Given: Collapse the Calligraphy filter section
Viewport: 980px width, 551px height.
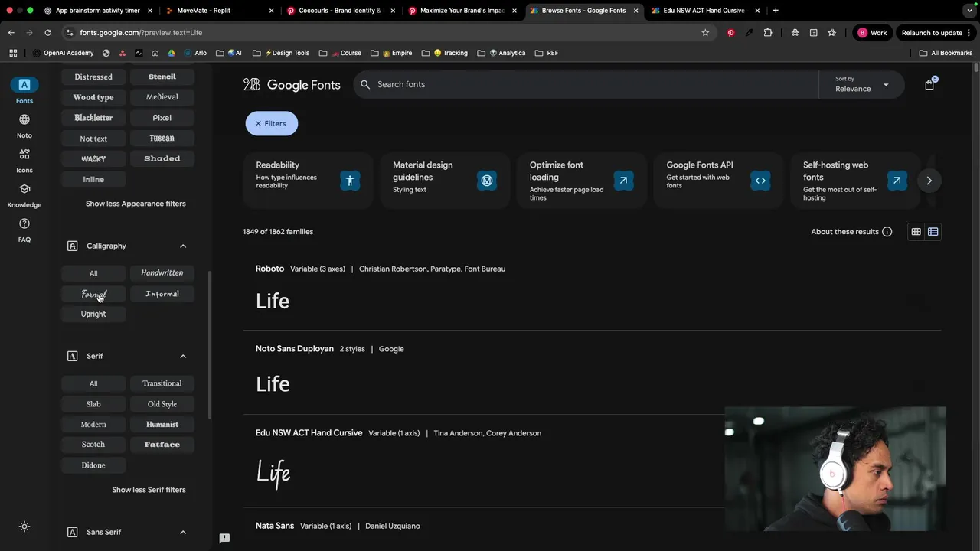Looking at the screenshot, I should 183,246.
